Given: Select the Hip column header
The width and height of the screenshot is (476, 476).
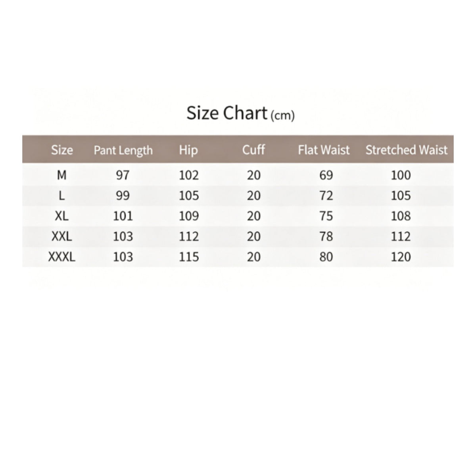Looking at the screenshot, I should pos(188,150).
